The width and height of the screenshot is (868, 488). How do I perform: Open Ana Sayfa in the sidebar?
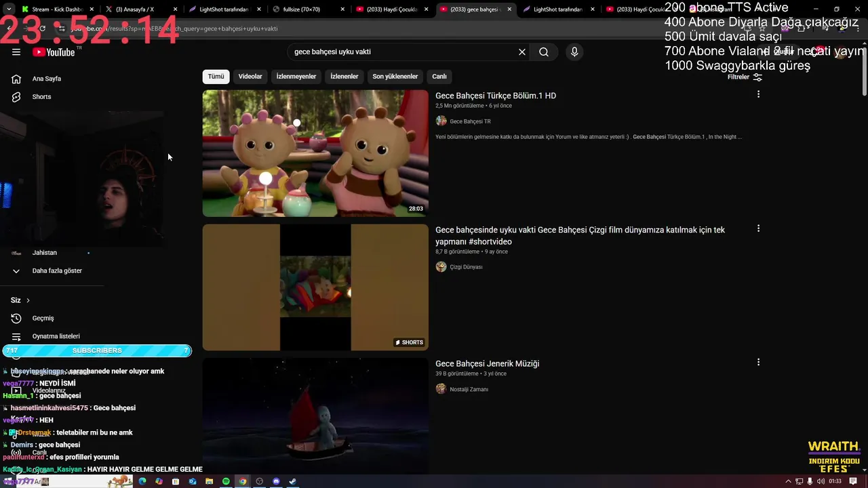point(47,79)
